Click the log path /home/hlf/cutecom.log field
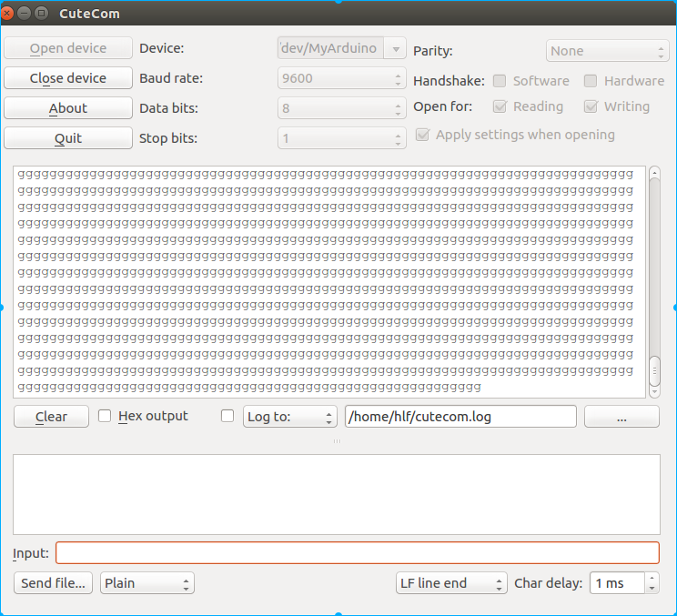This screenshot has height=616, width=677. coord(460,417)
